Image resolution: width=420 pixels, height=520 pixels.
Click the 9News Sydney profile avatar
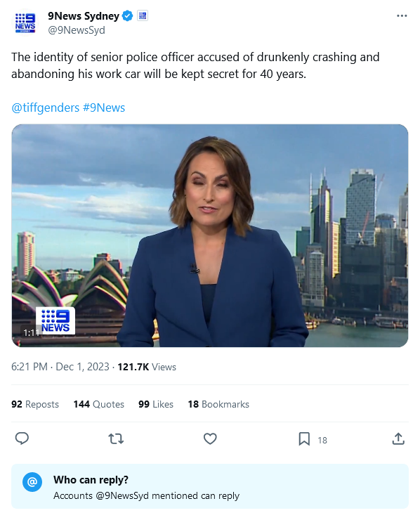(x=25, y=22)
